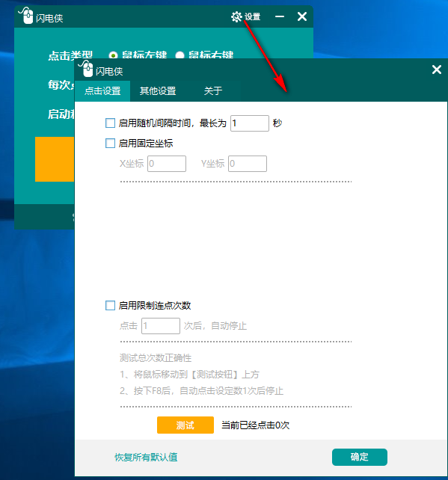
Task: Click mouse logo icon in settings dialog title
Action: (86, 69)
